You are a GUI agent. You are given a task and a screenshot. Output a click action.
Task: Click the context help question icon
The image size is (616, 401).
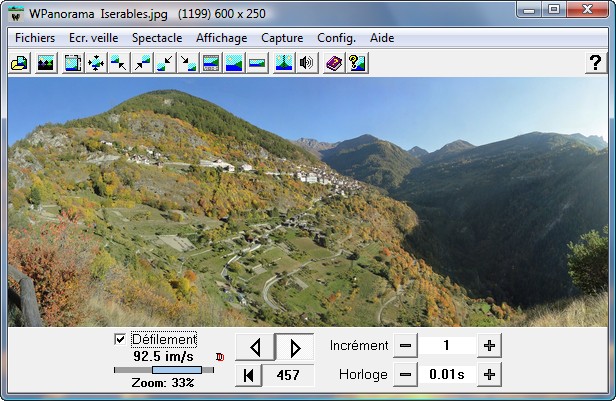(356, 63)
